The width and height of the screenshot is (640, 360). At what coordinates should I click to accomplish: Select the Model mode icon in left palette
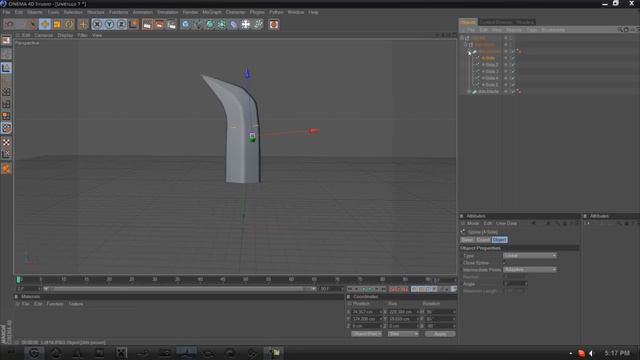pyautogui.click(x=6, y=67)
